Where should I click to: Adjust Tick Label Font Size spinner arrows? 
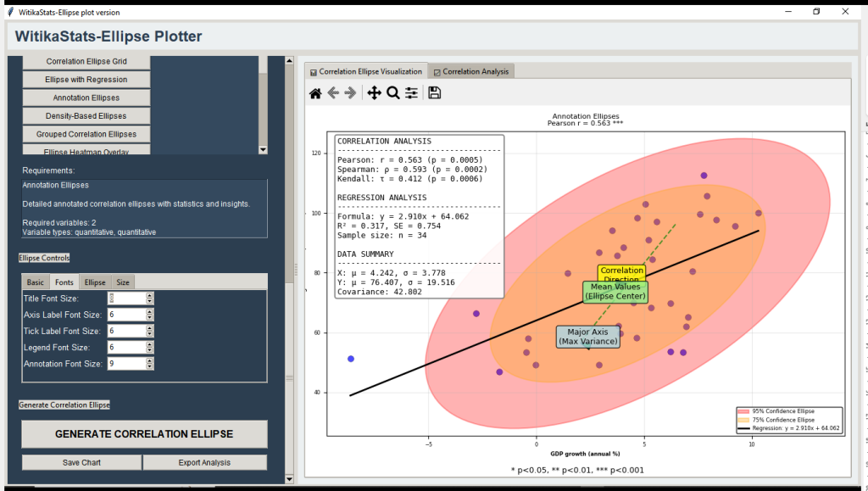coord(149,331)
